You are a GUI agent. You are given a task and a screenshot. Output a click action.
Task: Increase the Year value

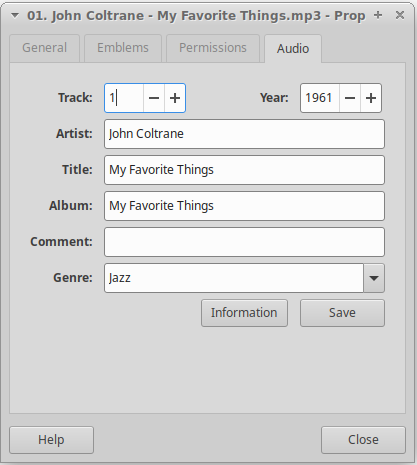click(371, 98)
